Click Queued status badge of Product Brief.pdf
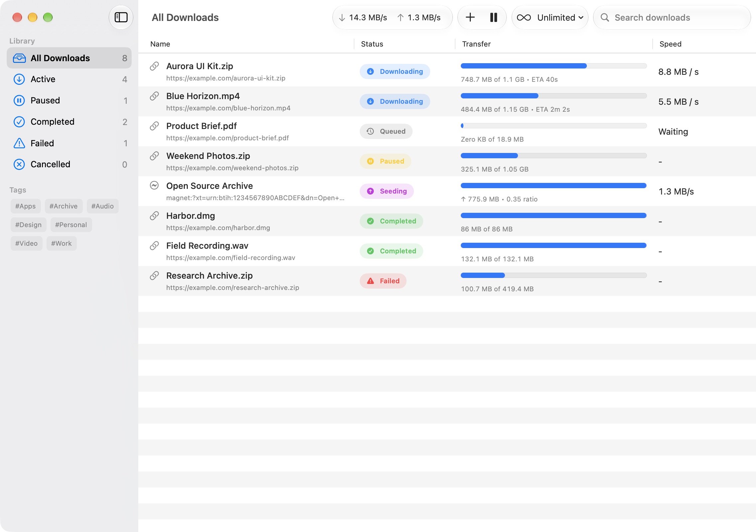This screenshot has width=756, height=532. tap(386, 131)
